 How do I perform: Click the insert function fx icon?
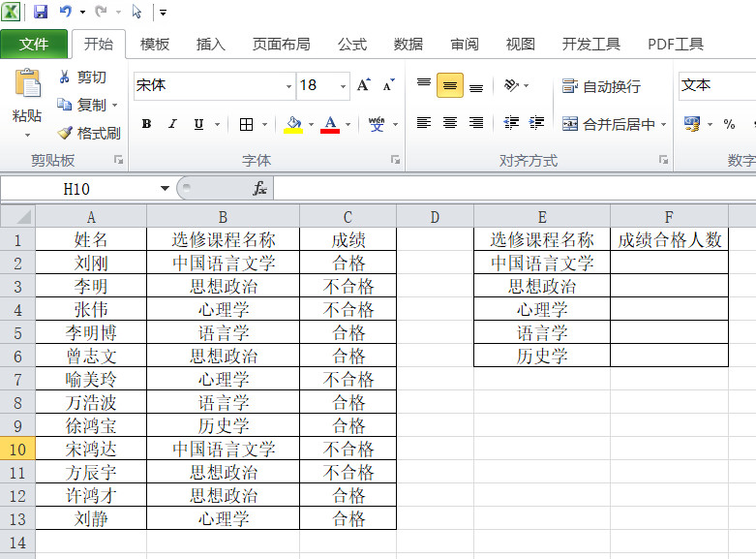click(x=259, y=188)
